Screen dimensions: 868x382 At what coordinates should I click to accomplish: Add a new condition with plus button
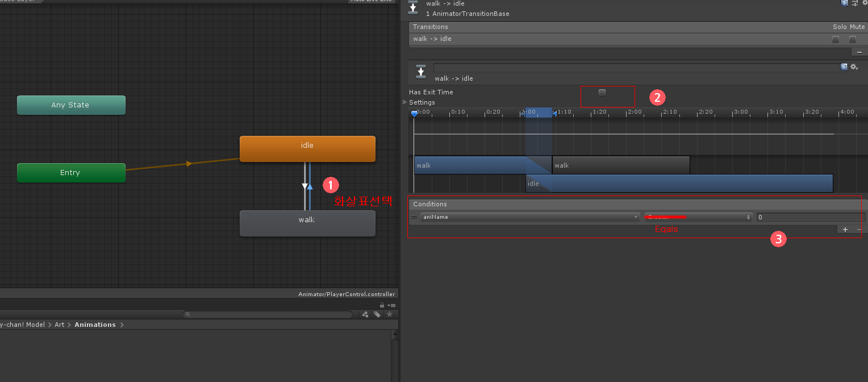click(845, 230)
